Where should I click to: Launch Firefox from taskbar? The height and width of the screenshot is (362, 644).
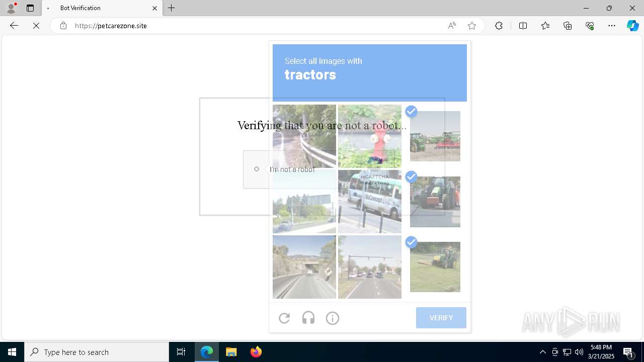(256, 352)
